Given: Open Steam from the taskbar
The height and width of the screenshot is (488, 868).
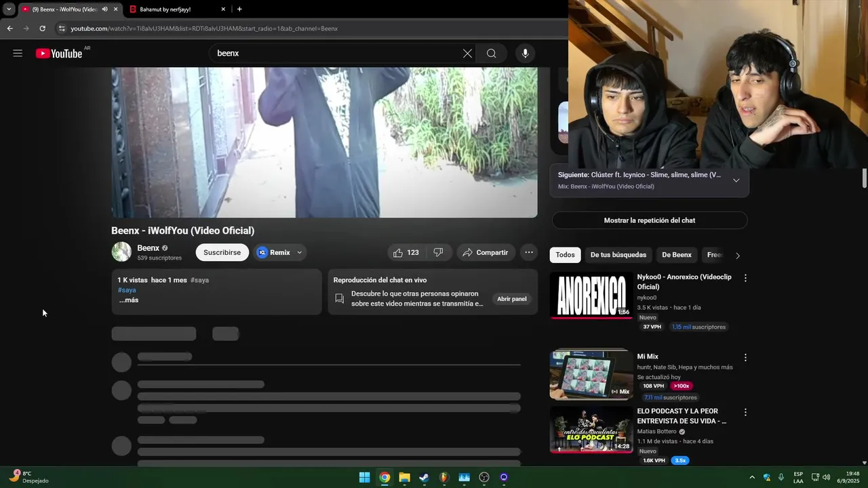Looking at the screenshot, I should pyautogui.click(x=424, y=477).
